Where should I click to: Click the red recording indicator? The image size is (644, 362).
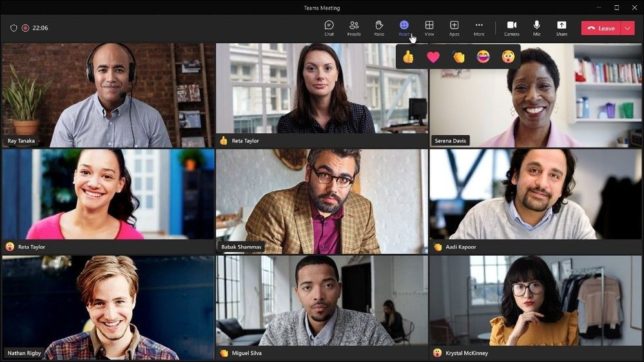pos(26,28)
